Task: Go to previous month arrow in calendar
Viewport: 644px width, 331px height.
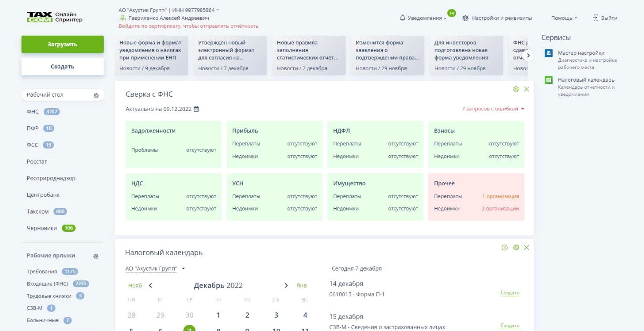Action: pyautogui.click(x=150, y=286)
